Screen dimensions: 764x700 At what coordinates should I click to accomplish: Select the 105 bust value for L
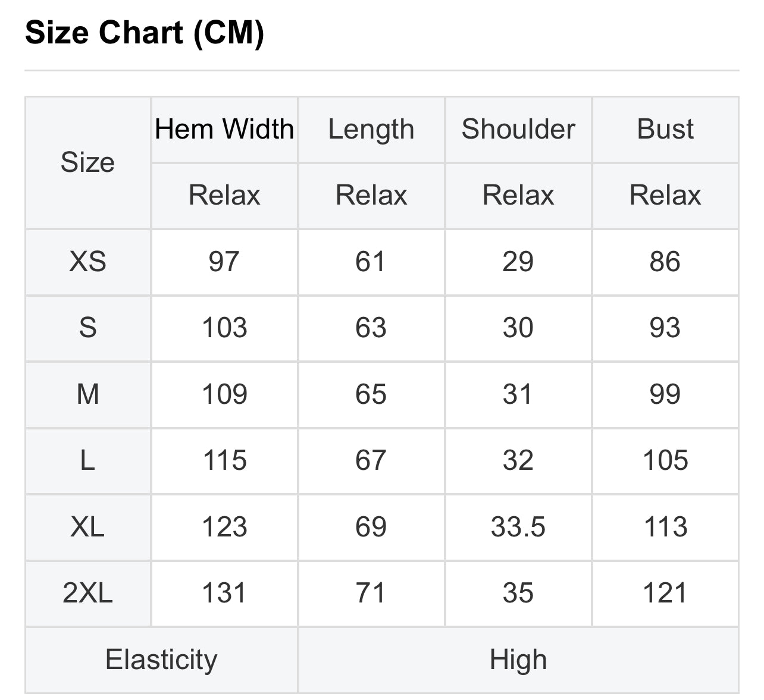tap(665, 461)
